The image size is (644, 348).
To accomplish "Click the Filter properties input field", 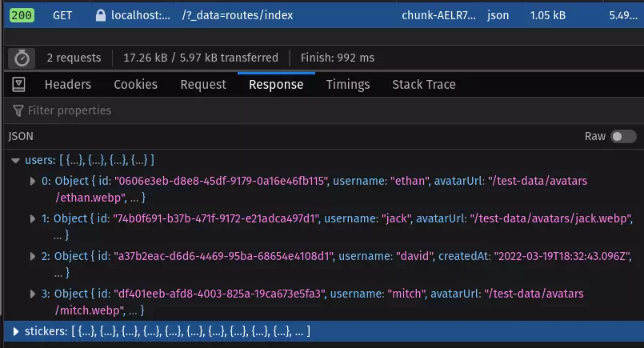I will point(324,110).
